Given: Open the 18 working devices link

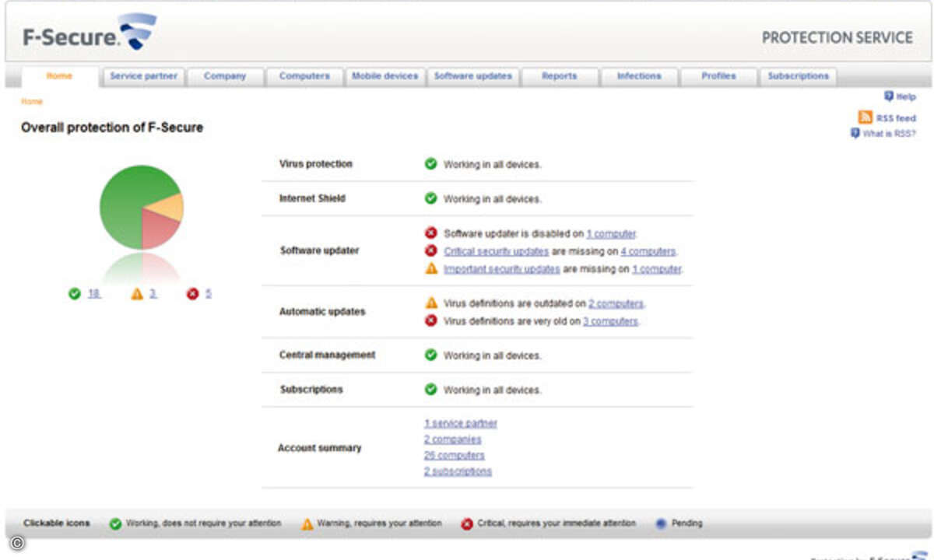Looking at the screenshot, I should click(93, 294).
